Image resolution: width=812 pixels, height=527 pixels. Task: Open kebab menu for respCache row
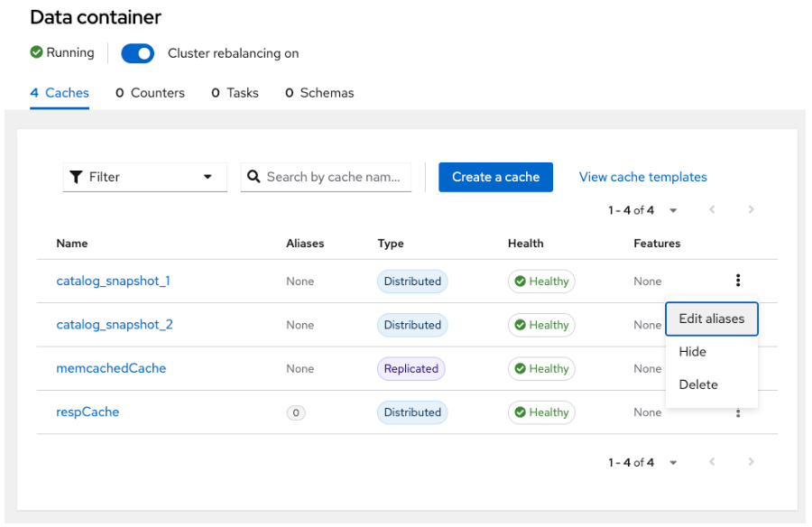point(738,413)
